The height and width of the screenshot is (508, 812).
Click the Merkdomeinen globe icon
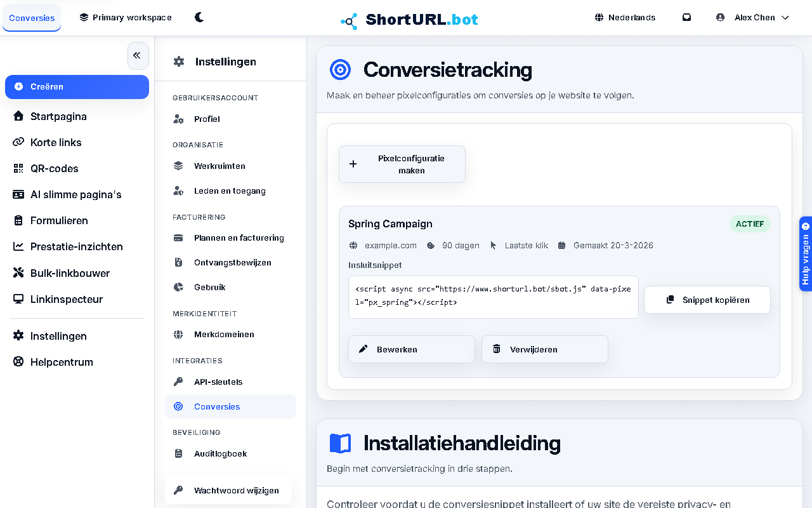tap(179, 334)
